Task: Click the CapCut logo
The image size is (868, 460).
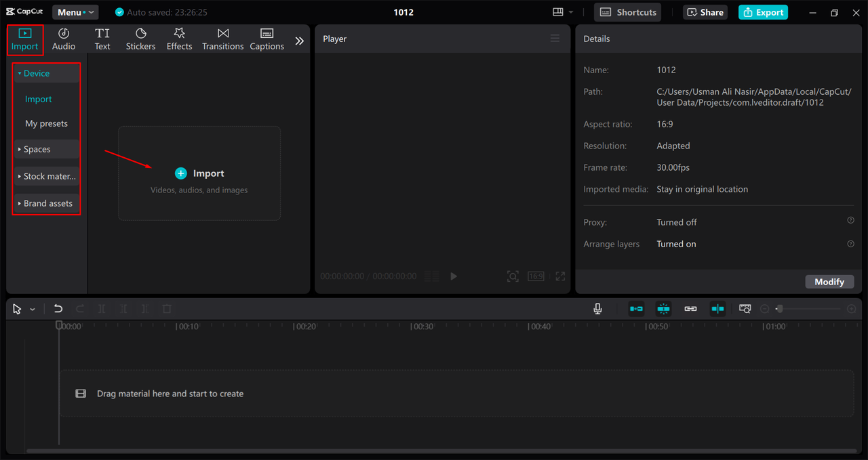Action: click(24, 12)
